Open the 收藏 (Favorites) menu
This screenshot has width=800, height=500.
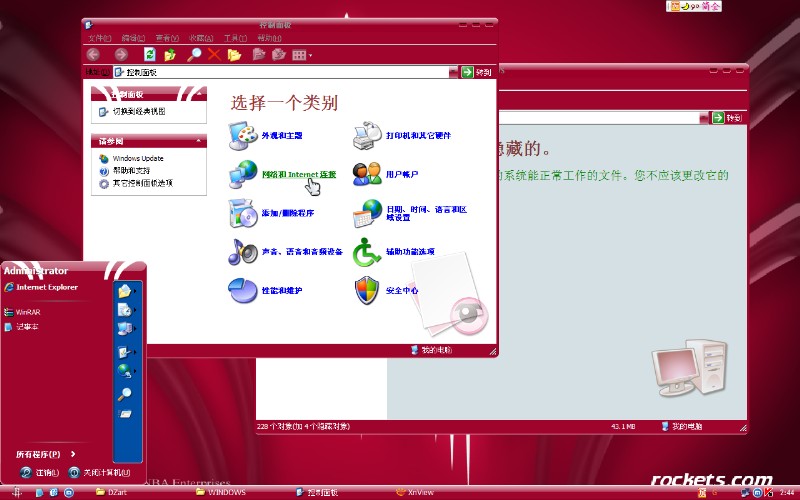(201, 38)
